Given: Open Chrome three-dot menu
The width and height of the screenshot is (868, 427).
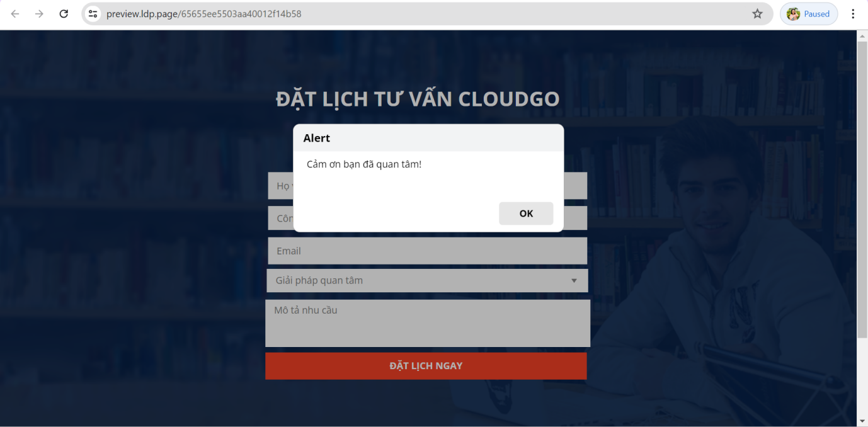Looking at the screenshot, I should [x=853, y=14].
